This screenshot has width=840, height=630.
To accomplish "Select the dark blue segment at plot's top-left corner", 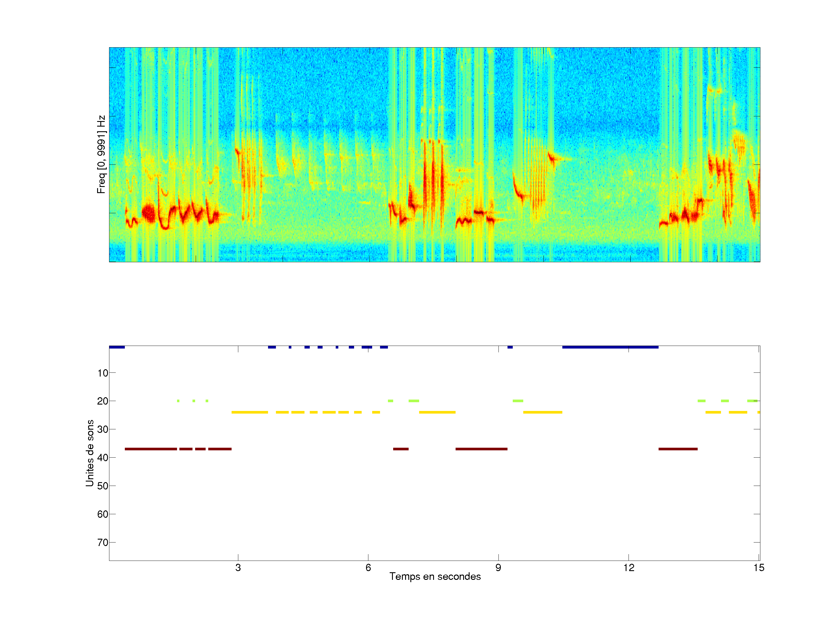I will [117, 347].
